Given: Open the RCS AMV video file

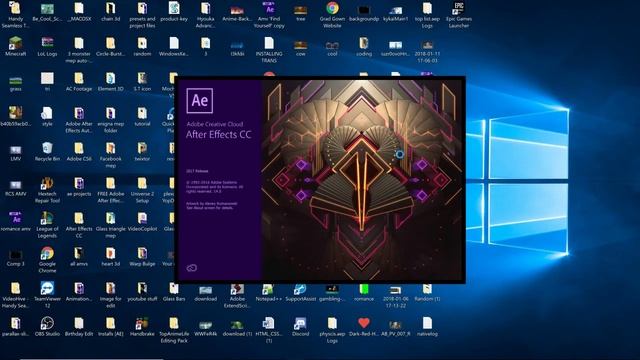Looking at the screenshot, I should 16,188.
